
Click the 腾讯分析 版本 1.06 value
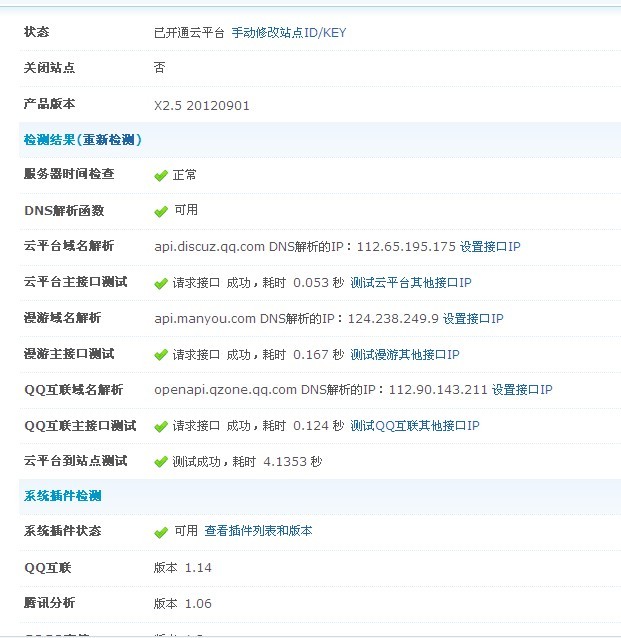tap(183, 603)
